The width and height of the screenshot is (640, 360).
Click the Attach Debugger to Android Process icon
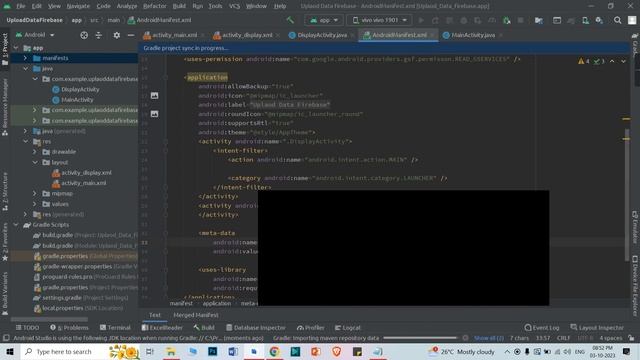click(x=507, y=20)
